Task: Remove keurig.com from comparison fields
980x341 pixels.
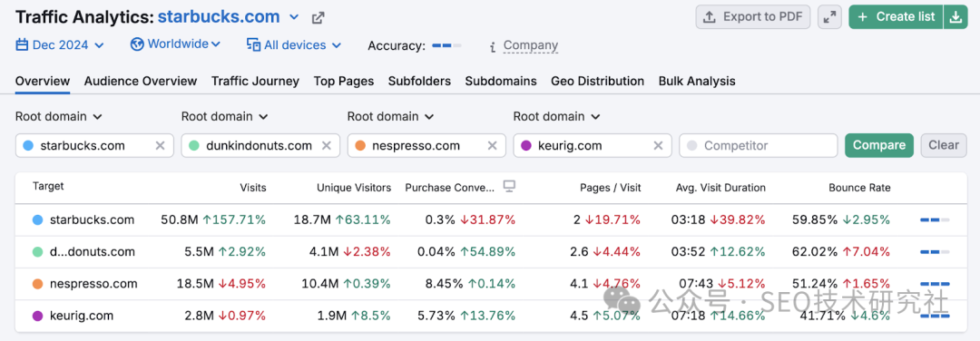Action: click(x=658, y=145)
